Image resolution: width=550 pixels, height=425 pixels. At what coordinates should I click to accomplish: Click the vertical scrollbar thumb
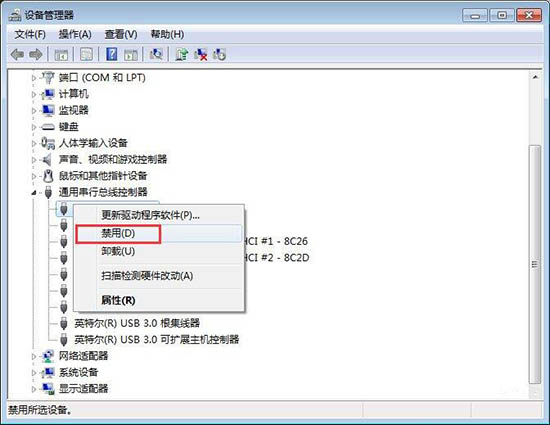click(535, 264)
